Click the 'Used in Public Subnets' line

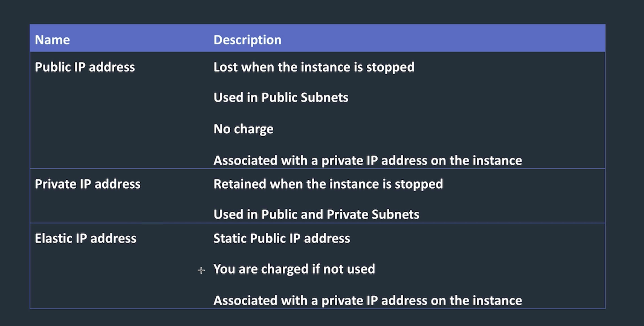point(281,97)
